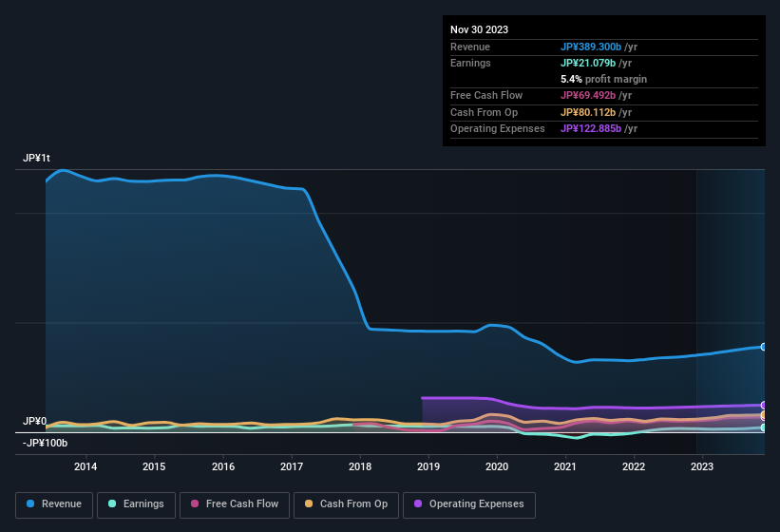Select the 2016 label on the x-axis
This screenshot has width=780, height=532.
point(223,466)
